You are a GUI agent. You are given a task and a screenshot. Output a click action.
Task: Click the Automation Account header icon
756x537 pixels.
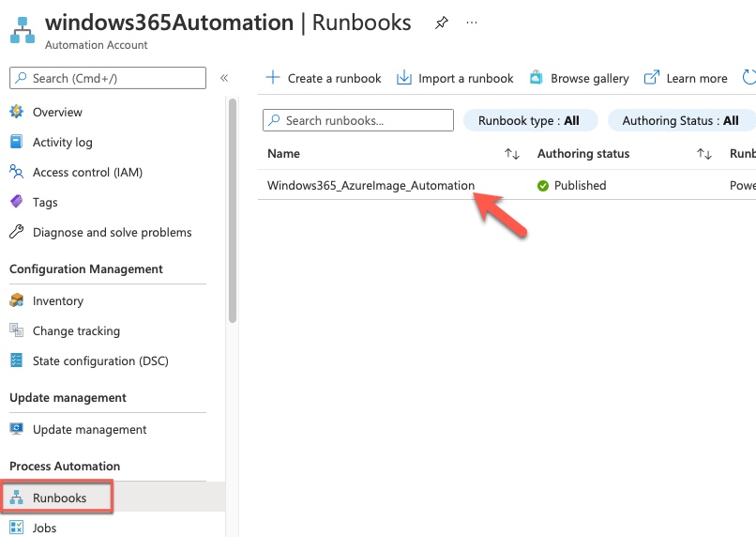tap(23, 30)
